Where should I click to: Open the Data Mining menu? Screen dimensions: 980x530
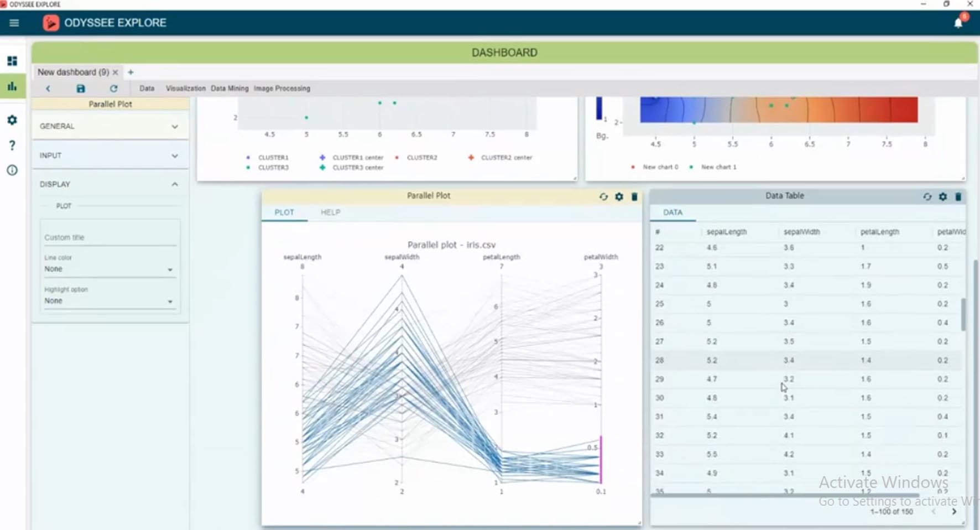point(230,89)
